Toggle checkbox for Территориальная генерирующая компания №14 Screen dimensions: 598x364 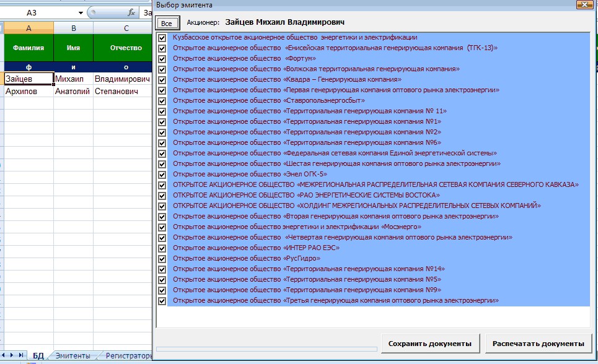point(162,269)
